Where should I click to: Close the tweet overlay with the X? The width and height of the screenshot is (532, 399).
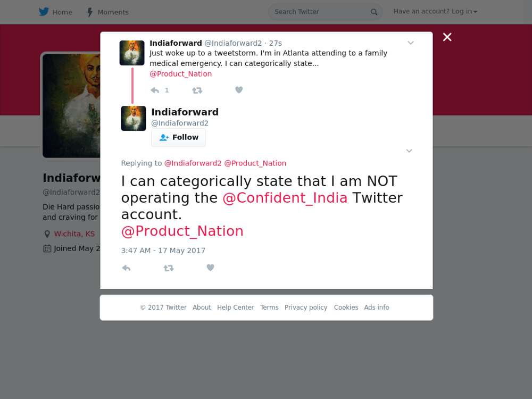click(x=447, y=37)
